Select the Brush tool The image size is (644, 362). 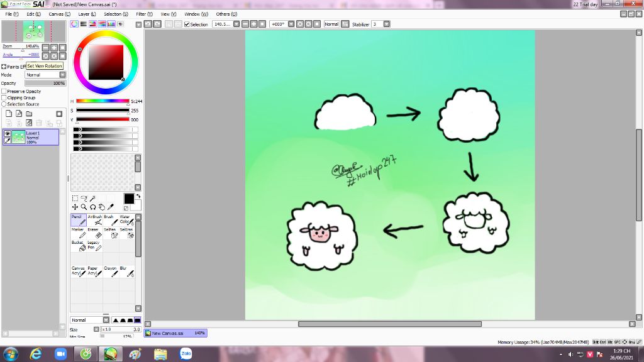[111, 220]
